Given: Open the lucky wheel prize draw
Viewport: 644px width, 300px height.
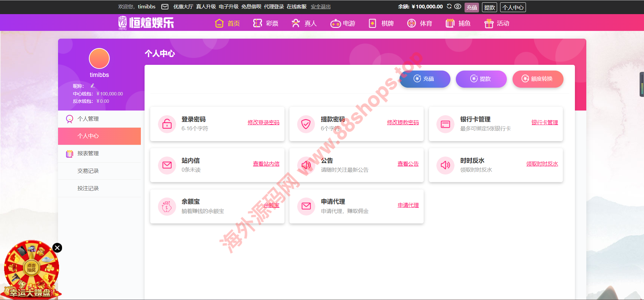Looking at the screenshot, I should tap(31, 268).
